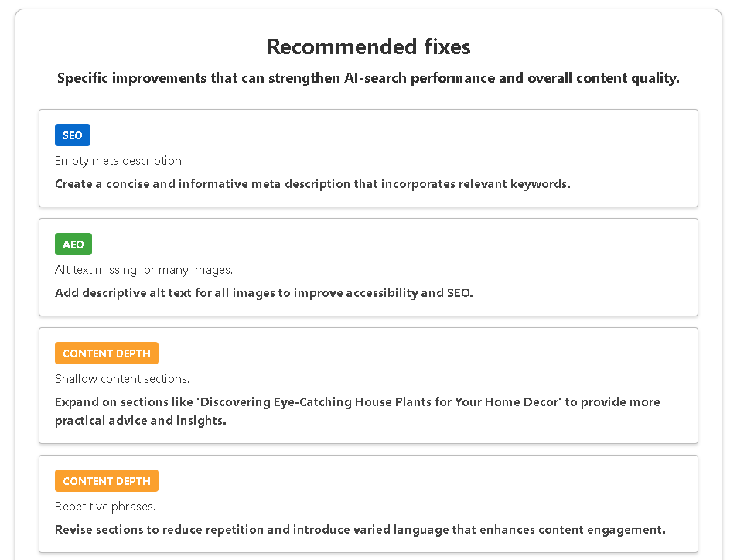Click the first orange CONTENT DEPTH badge

106,353
